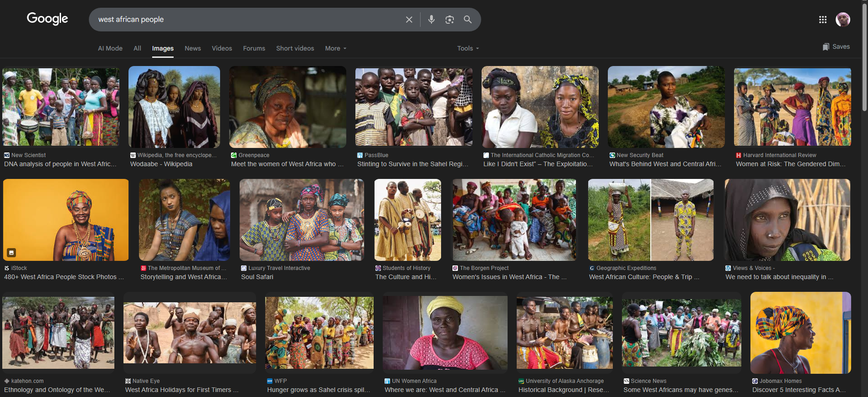868x397 pixels.
Task: Click the Google logo
Action: (47, 19)
